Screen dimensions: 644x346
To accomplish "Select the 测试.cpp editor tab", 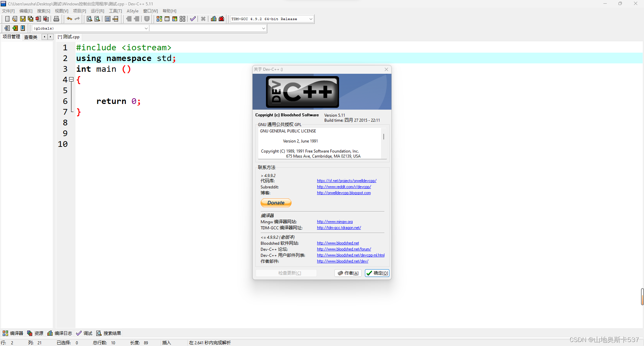I will click(68, 37).
